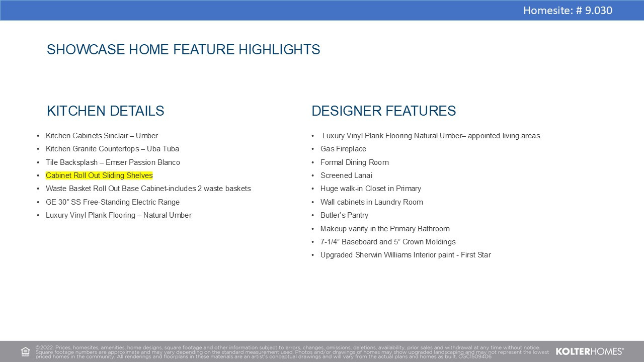This screenshot has height=362, width=644.
Task: Click the Kitchen Cabinets Sinclair – Umber item
Action: pyautogui.click(x=102, y=136)
